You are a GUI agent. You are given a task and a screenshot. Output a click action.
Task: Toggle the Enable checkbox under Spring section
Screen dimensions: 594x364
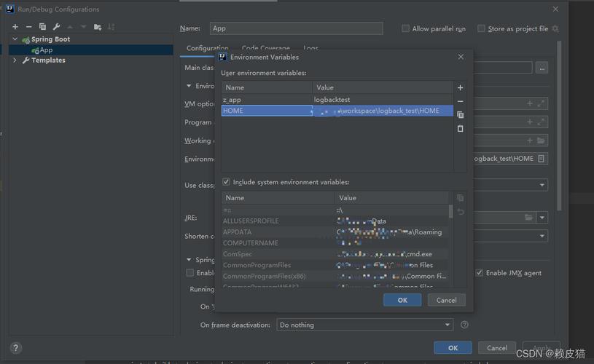click(189, 273)
